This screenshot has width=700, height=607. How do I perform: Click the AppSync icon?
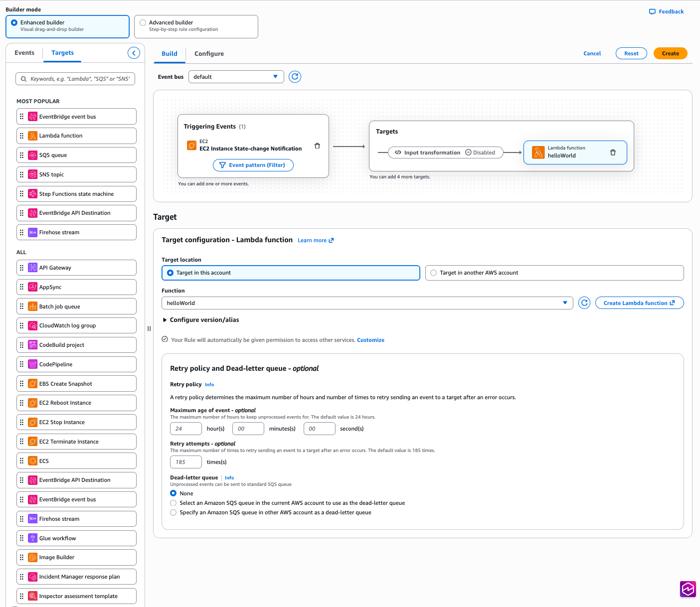32,287
